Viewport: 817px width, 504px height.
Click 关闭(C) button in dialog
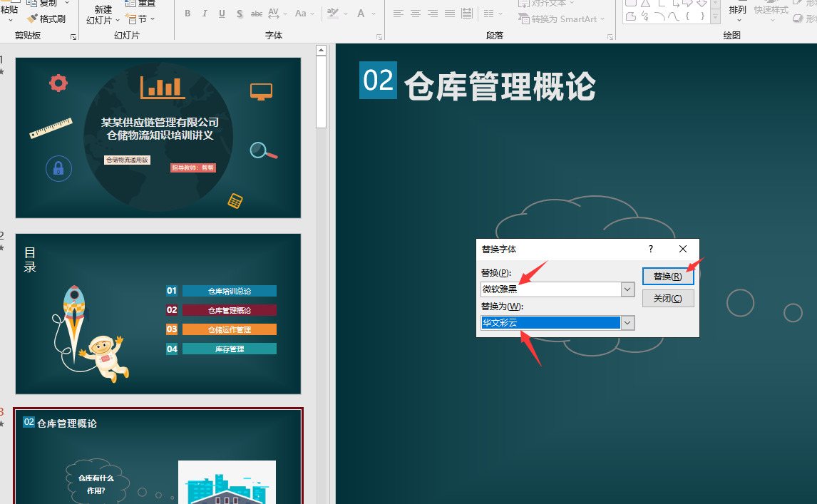pyautogui.click(x=668, y=298)
